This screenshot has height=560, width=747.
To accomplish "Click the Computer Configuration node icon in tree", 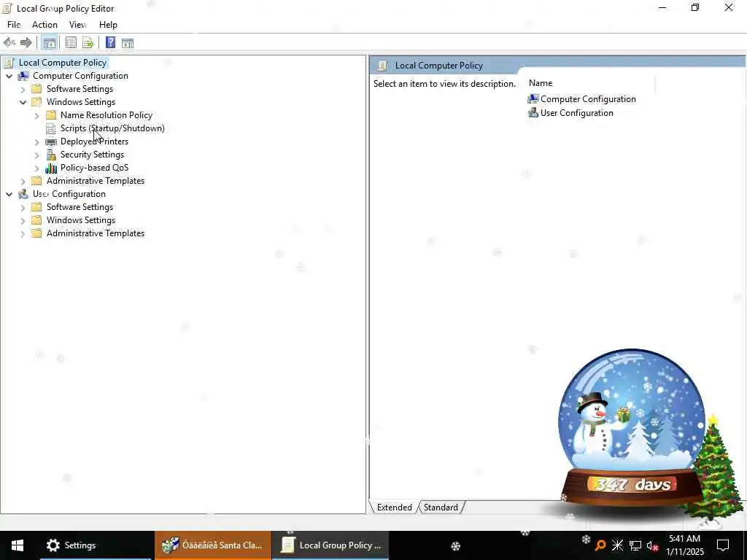I will point(23,76).
